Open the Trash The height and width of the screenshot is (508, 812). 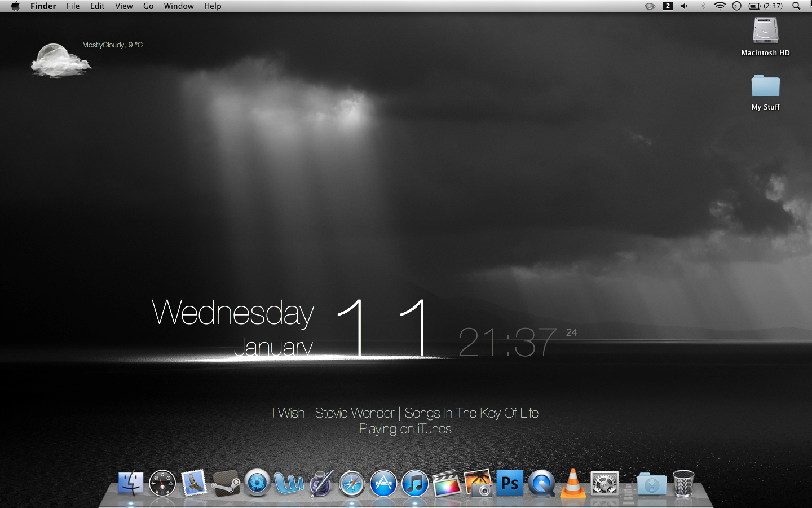point(683,484)
